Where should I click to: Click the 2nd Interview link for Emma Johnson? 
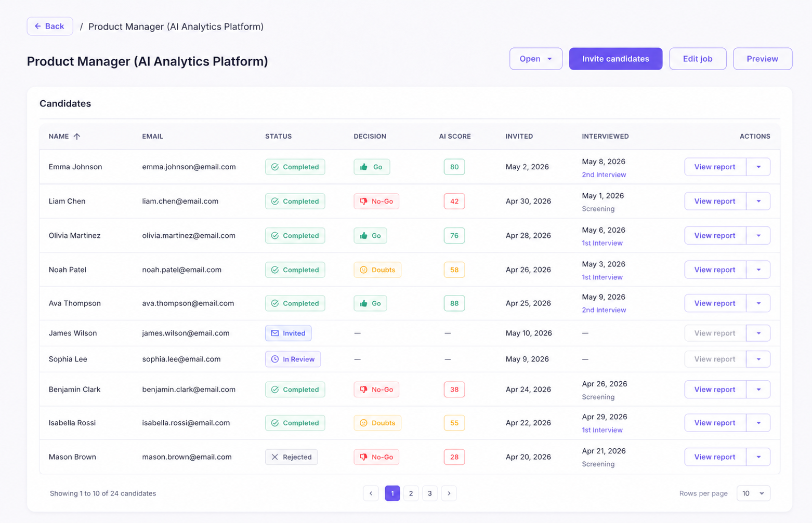[x=604, y=175]
